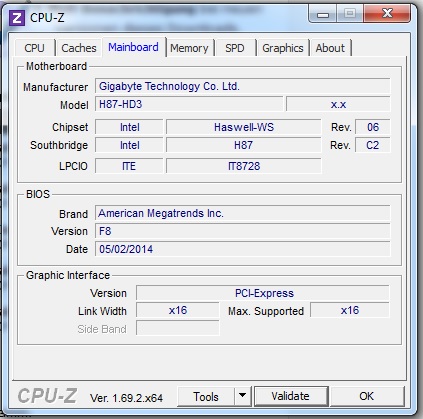Image resolution: width=423 pixels, height=419 pixels.
Task: Click the CPU-Z title bar text
Action: [47, 18]
